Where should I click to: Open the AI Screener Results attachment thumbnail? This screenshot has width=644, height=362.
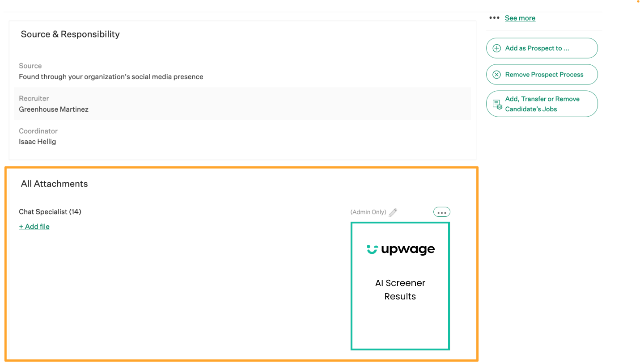(400, 286)
